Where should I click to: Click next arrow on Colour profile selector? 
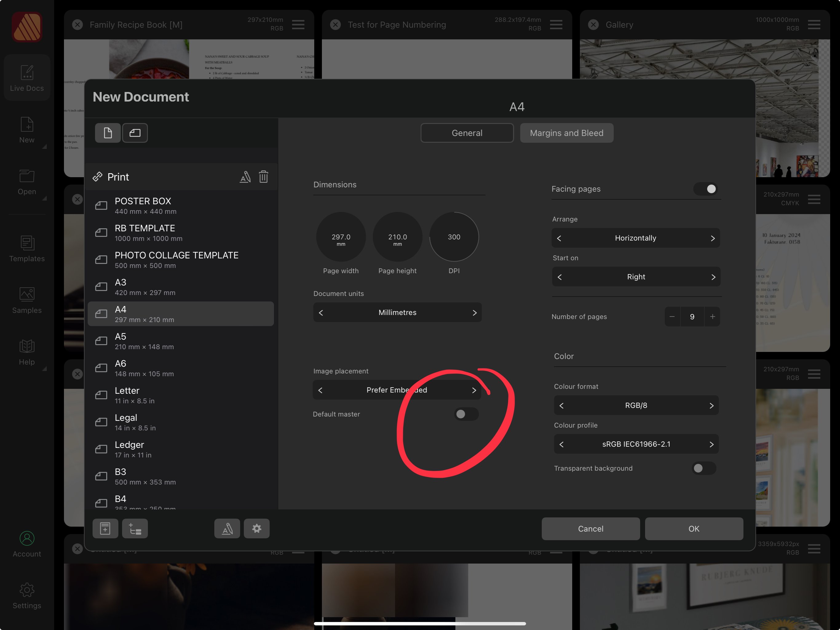tap(711, 444)
